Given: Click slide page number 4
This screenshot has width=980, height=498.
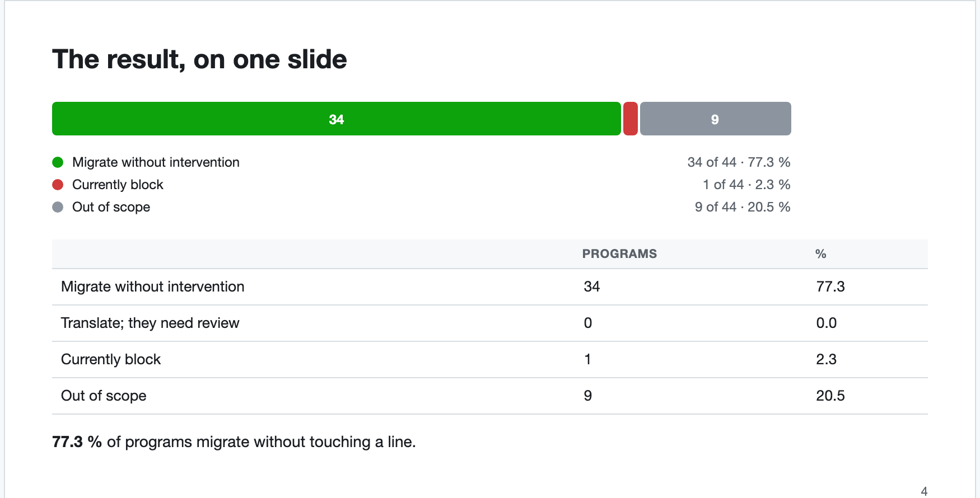Looking at the screenshot, I should point(924,491).
